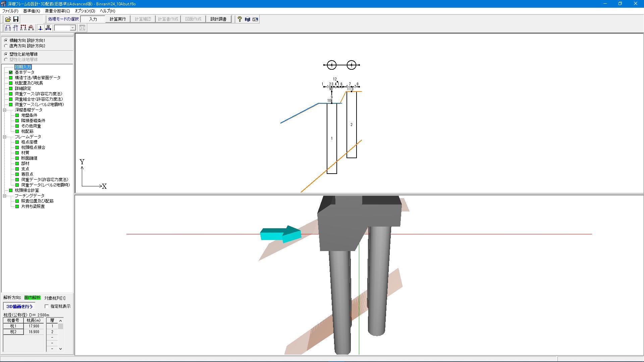Select 直角方向 設計方向2 radio button

tap(6, 46)
